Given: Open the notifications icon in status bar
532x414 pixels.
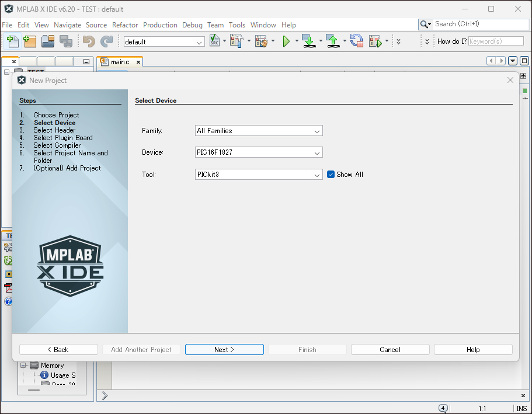Looking at the screenshot, I should tap(443, 408).
